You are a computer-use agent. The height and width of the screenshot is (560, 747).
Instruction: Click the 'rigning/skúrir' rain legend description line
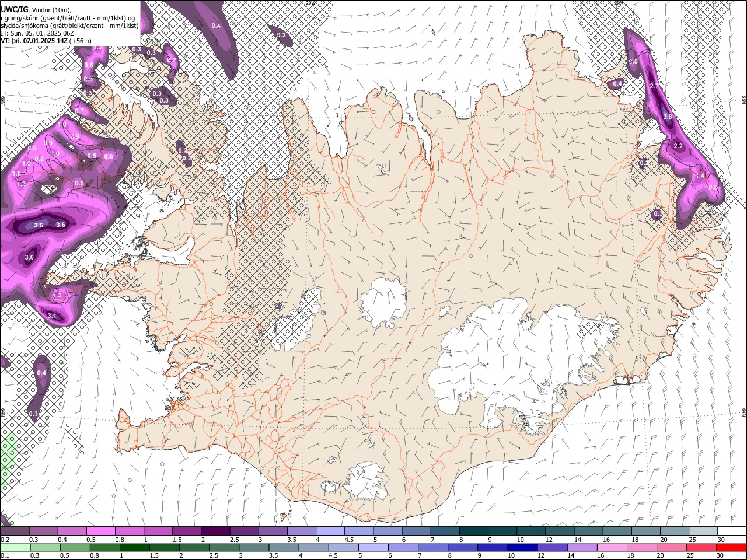(x=68, y=17)
